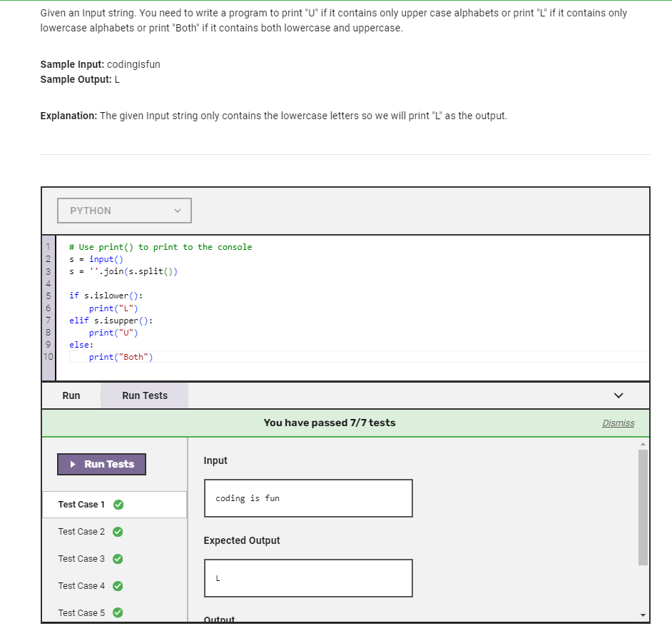
Task: Select Test Case 5 from the list
Action: pos(81,612)
